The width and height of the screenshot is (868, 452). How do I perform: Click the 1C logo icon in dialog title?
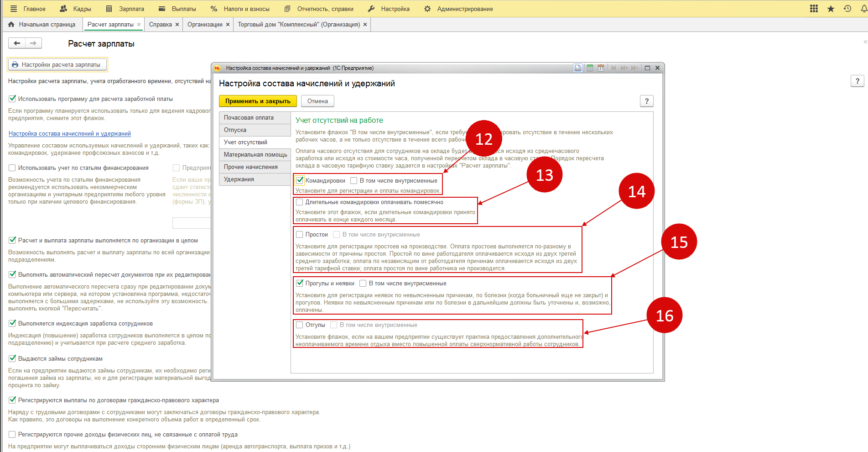pyautogui.click(x=218, y=68)
